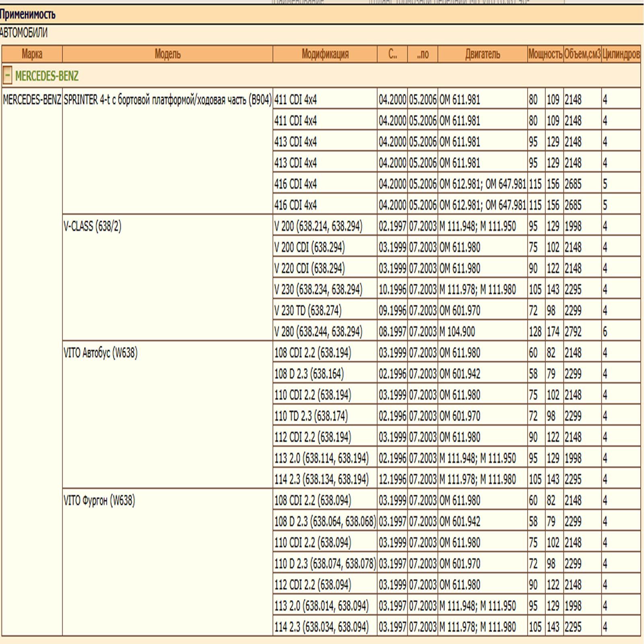The image size is (644, 644).
Task: Click the Применимость section heading
Action: 27,15
